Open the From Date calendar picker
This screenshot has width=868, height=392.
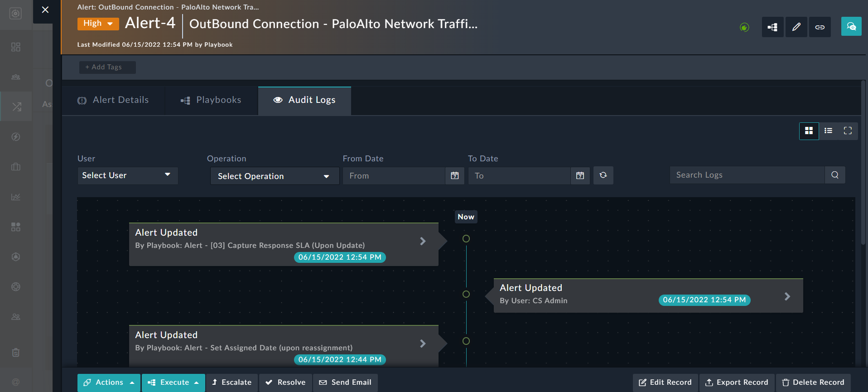455,176
